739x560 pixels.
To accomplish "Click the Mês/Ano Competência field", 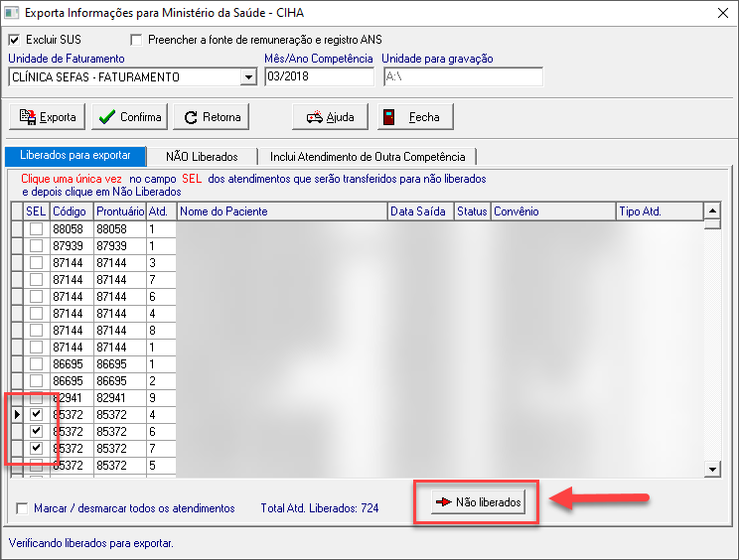I will coord(320,76).
